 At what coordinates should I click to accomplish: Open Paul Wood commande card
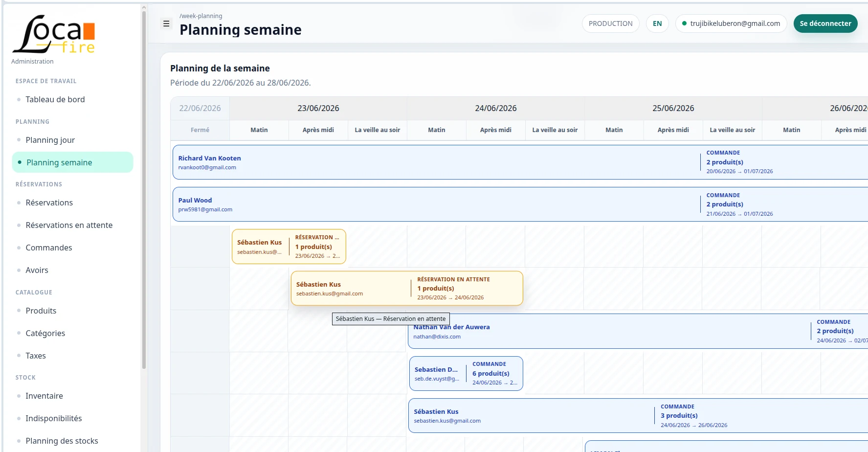(x=520, y=204)
